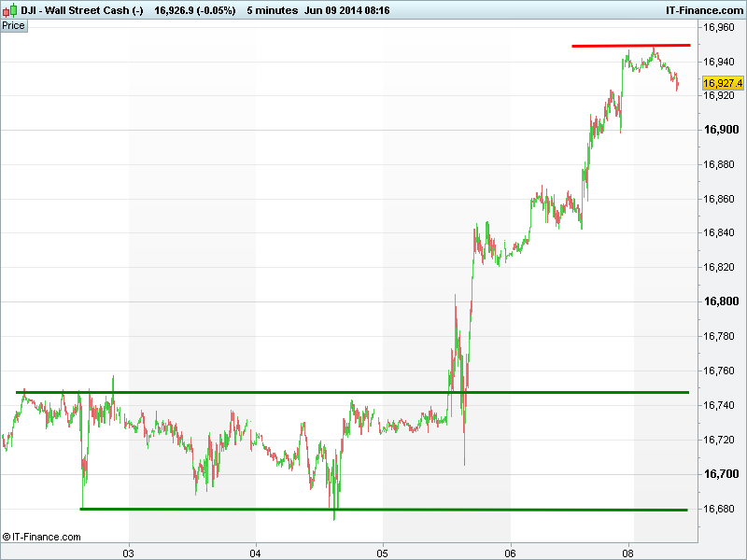Click the 06 date marker on time axis

(510, 551)
